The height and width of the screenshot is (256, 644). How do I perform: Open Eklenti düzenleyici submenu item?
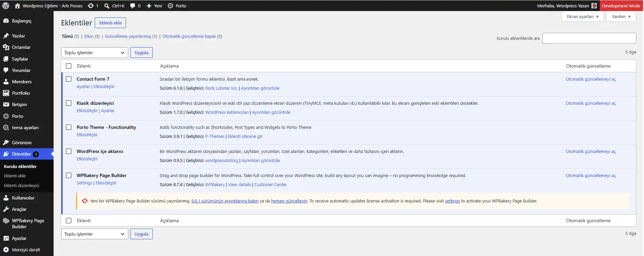coord(21,185)
